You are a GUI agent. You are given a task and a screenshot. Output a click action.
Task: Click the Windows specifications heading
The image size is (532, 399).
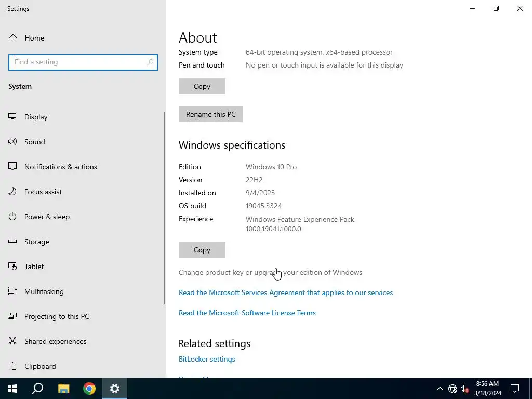click(x=232, y=145)
